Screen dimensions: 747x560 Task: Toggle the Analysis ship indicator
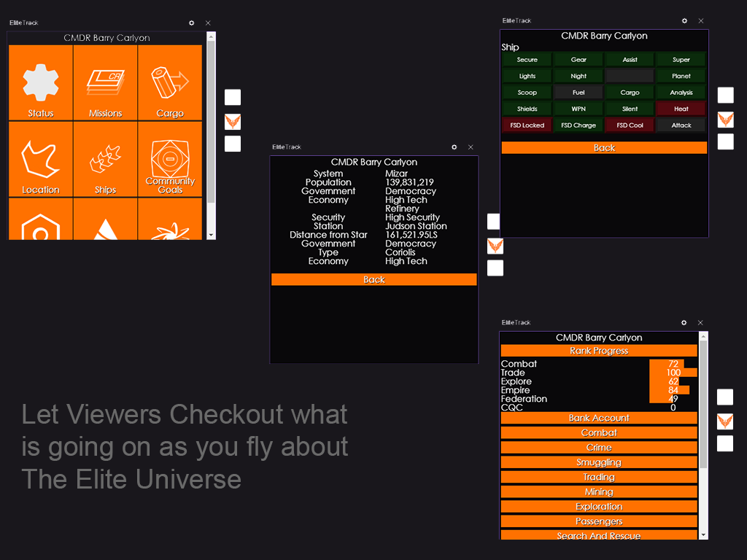tap(681, 93)
